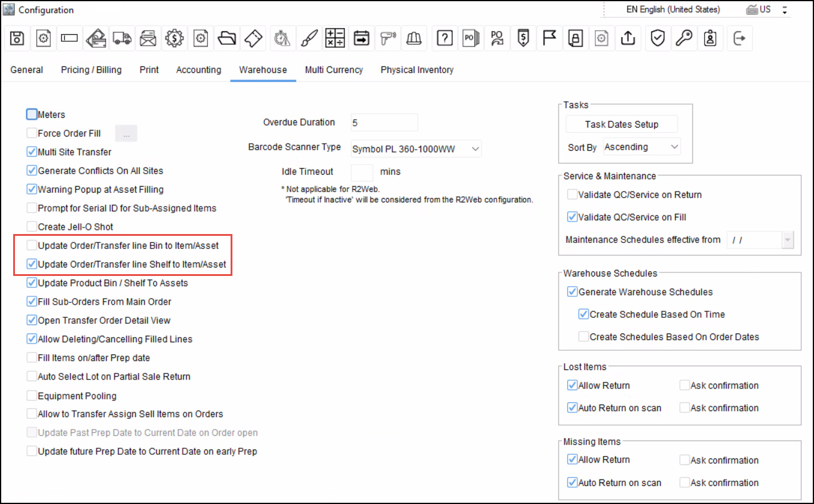
Task: Check Update Order/Transfer line Bin to Item/Asset
Action: [32, 245]
